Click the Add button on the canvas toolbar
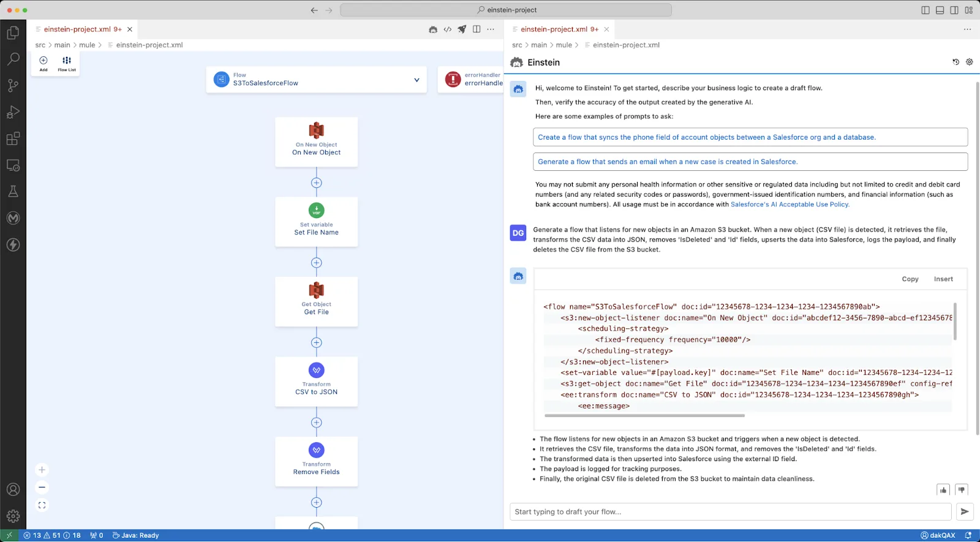 pos(43,63)
